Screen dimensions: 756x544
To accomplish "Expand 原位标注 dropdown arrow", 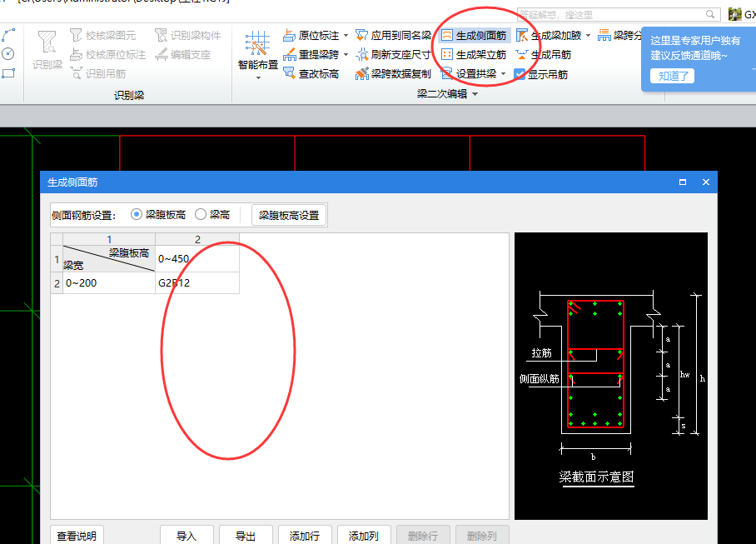I will point(346,35).
